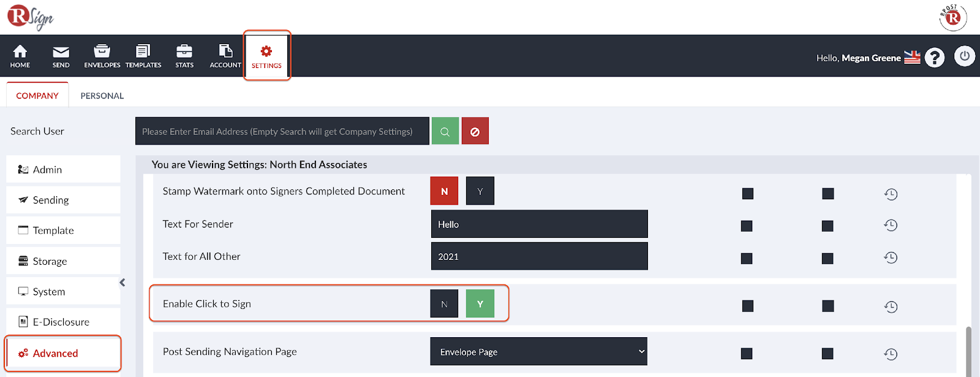Screen dimensions: 980x377
Task: Open Post Sending Navigation Page dropdown
Action: click(539, 351)
